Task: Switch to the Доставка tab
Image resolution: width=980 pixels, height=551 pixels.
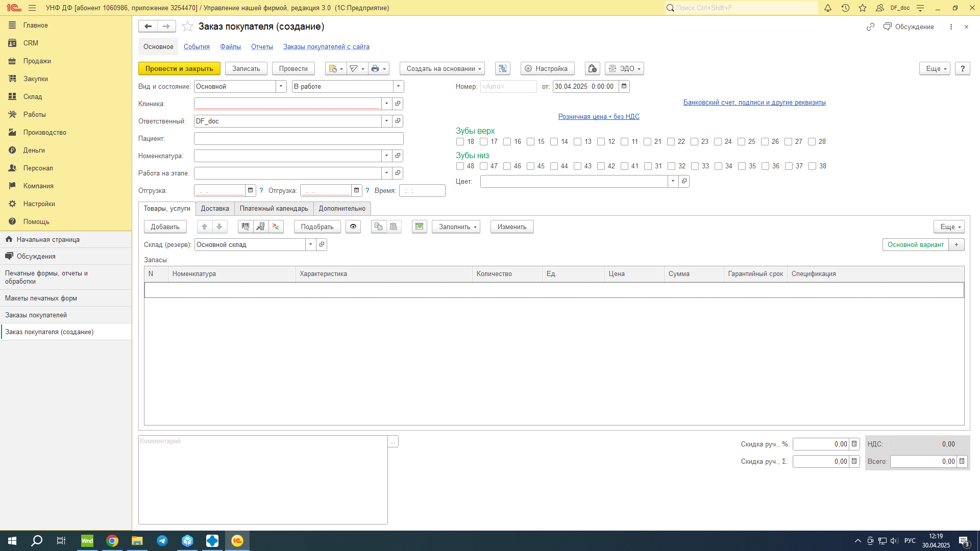Action: pyautogui.click(x=215, y=208)
